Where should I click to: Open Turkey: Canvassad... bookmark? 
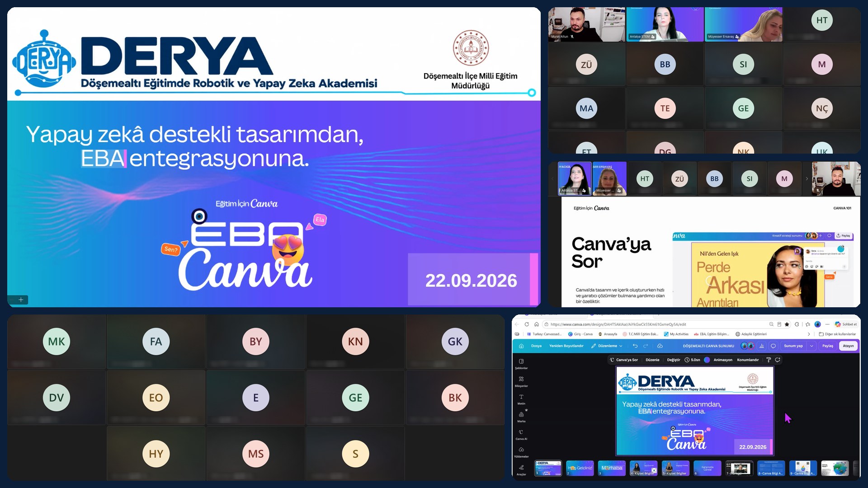[x=544, y=334]
